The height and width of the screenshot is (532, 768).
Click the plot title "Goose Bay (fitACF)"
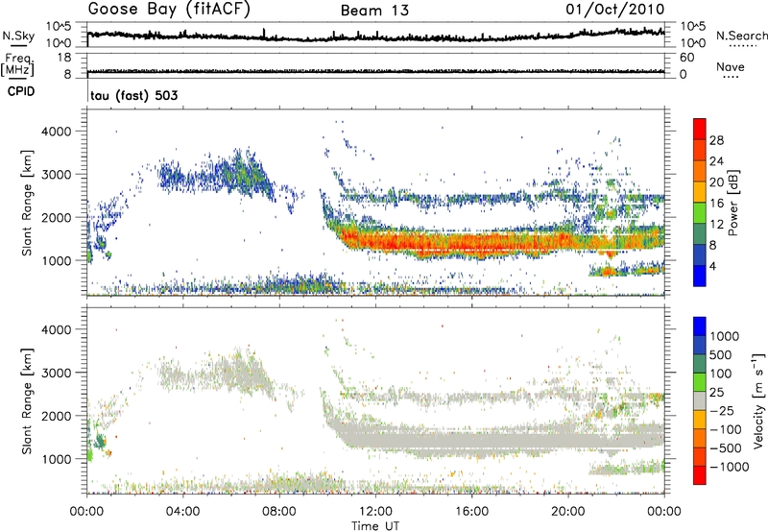(169, 10)
